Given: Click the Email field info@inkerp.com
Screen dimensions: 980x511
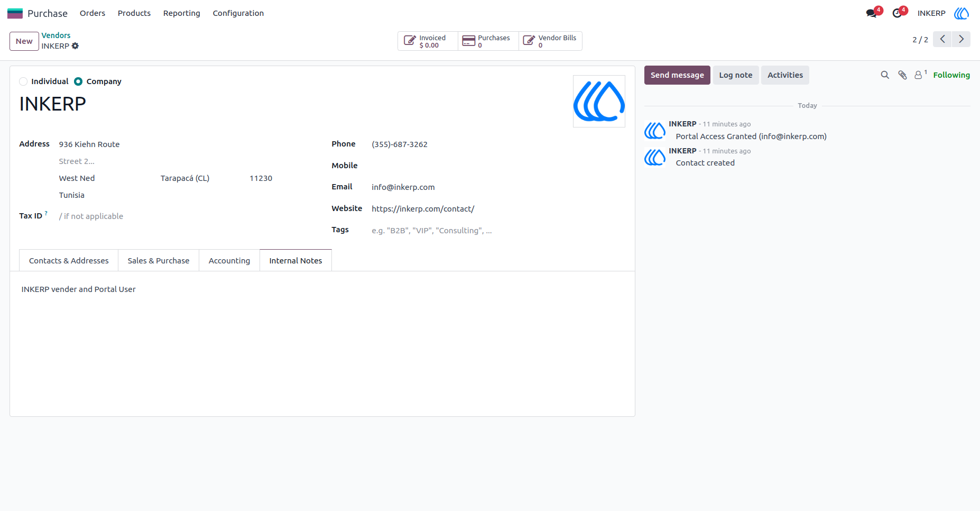Looking at the screenshot, I should pyautogui.click(x=498, y=187).
